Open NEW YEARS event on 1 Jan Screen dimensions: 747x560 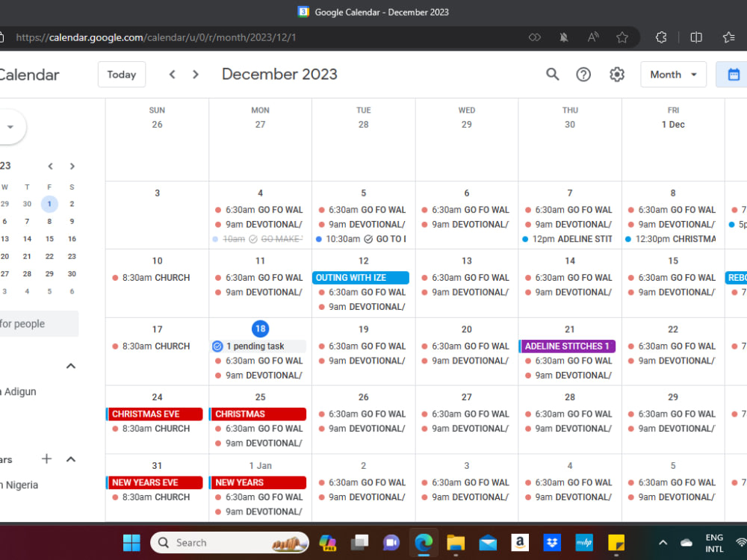[258, 482]
